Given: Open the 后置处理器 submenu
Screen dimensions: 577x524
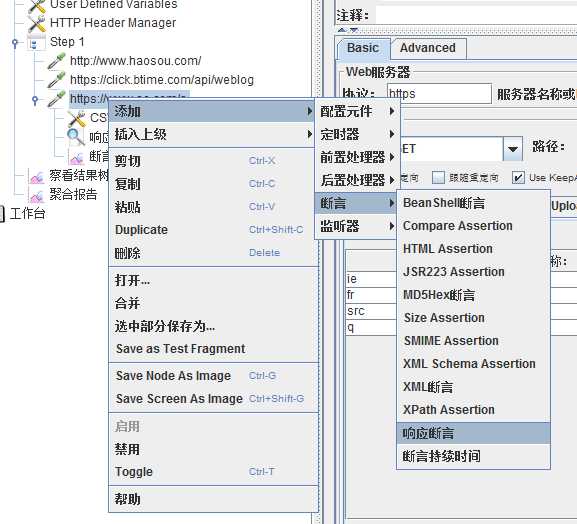Looking at the screenshot, I should (358, 180).
